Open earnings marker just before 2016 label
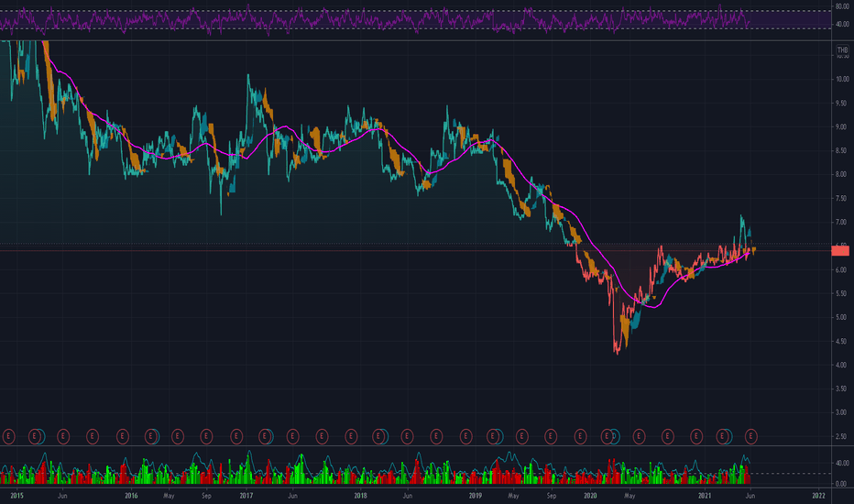The width and height of the screenshot is (854, 504). [123, 436]
